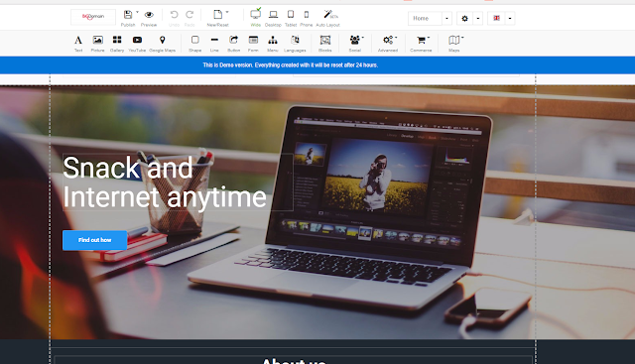The height and width of the screenshot is (364, 635).
Task: Click the site logo in toolbar
Action: click(x=93, y=17)
